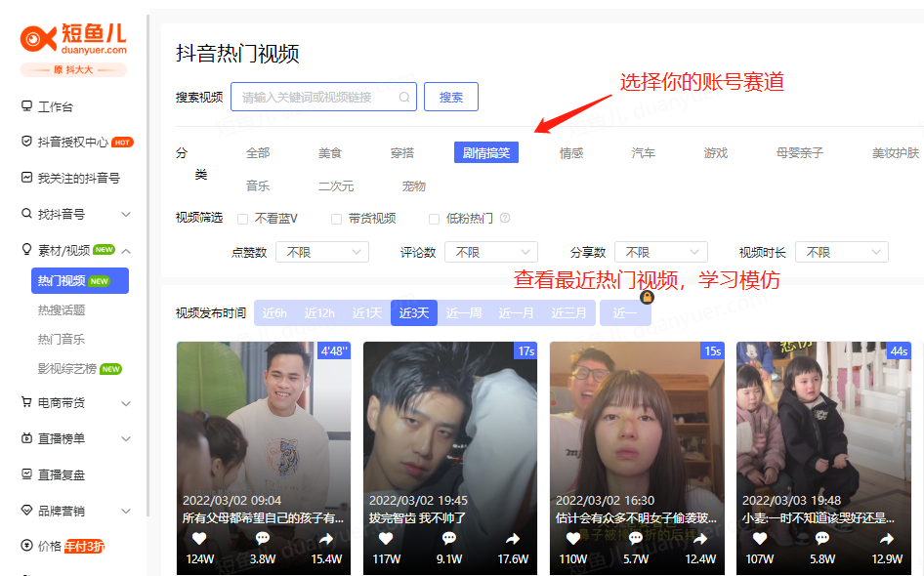Enable the 不看蓝V filter
Viewport: 924px width, 576px height.
click(x=240, y=218)
